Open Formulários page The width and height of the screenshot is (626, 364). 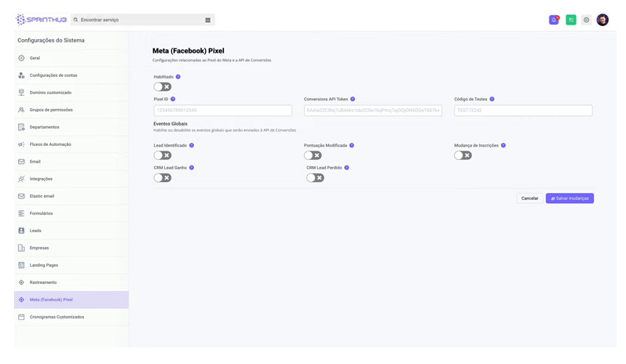[x=71, y=213]
